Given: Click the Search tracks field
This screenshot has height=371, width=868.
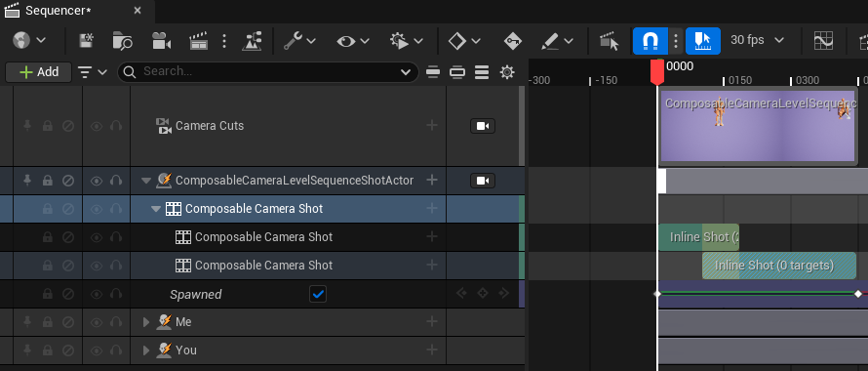Looking at the screenshot, I should point(268,72).
